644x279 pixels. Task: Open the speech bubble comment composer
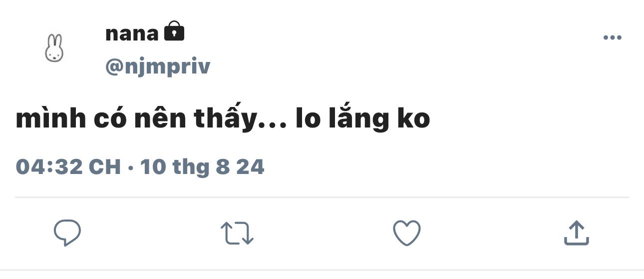coord(67,233)
